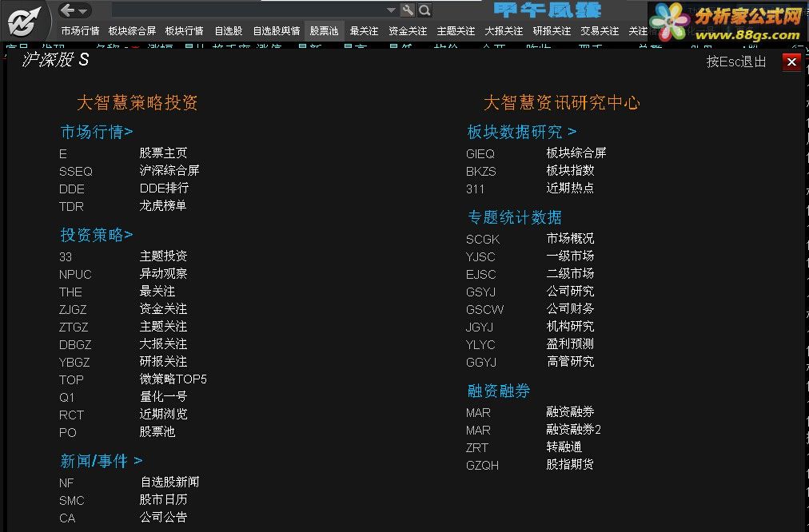This screenshot has height=532, width=809.
Task: Open 异动观察 shortcut entry
Action: point(163,274)
